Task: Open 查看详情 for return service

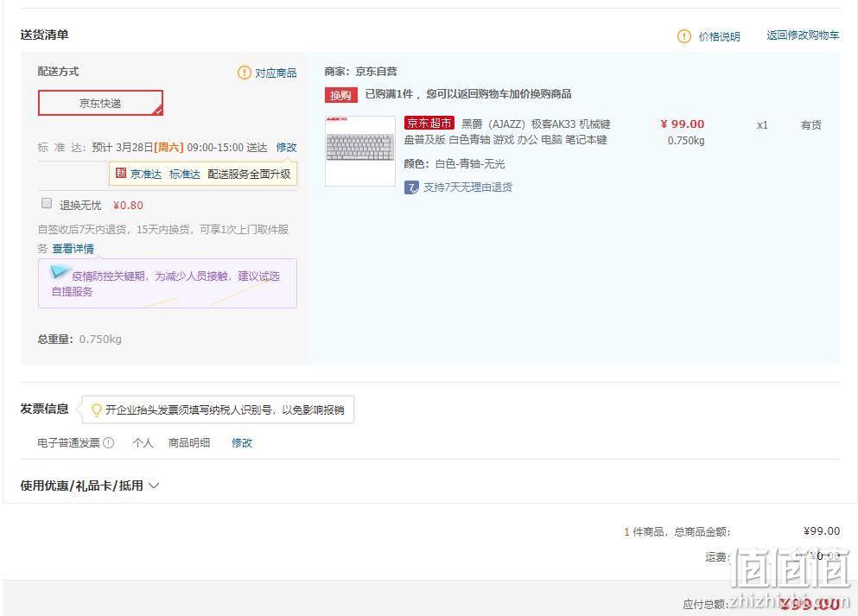Action: point(73,248)
